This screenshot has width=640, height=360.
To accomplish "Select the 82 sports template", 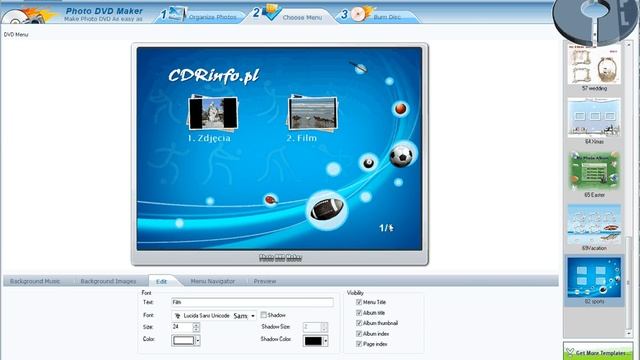I will click(594, 281).
